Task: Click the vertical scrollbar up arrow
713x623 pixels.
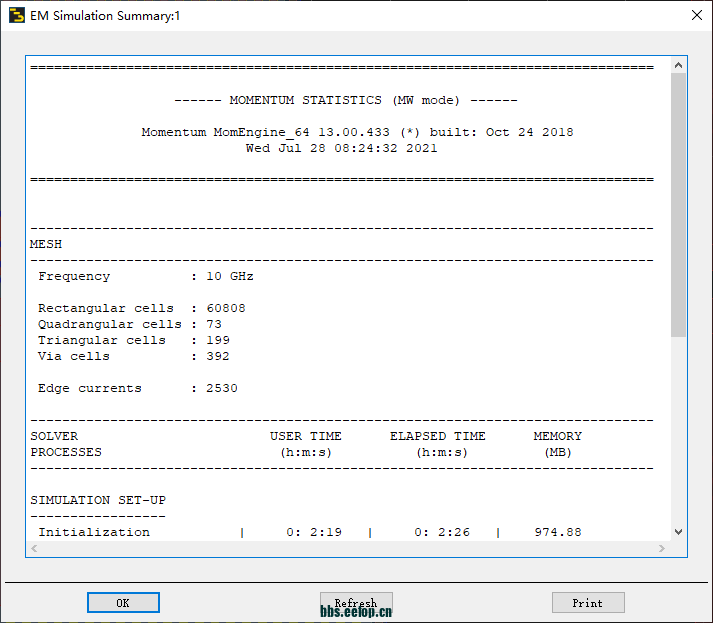Action: (678, 65)
